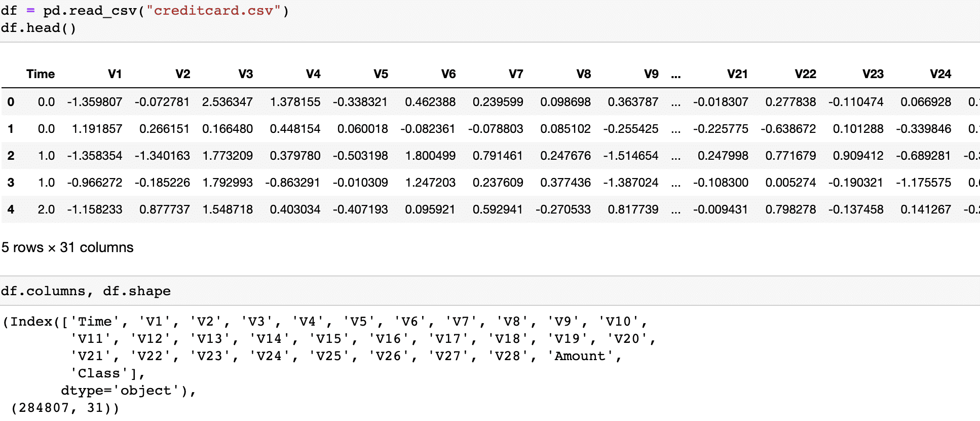Click the value 0.066928 in V24
This screenshot has width=980, height=421.
tap(926, 102)
